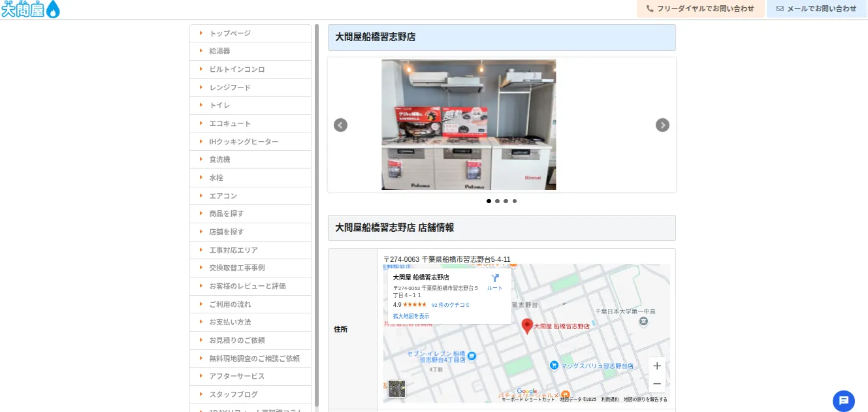
Task: Open 給湯器 category in sidebar
Action: point(250,51)
